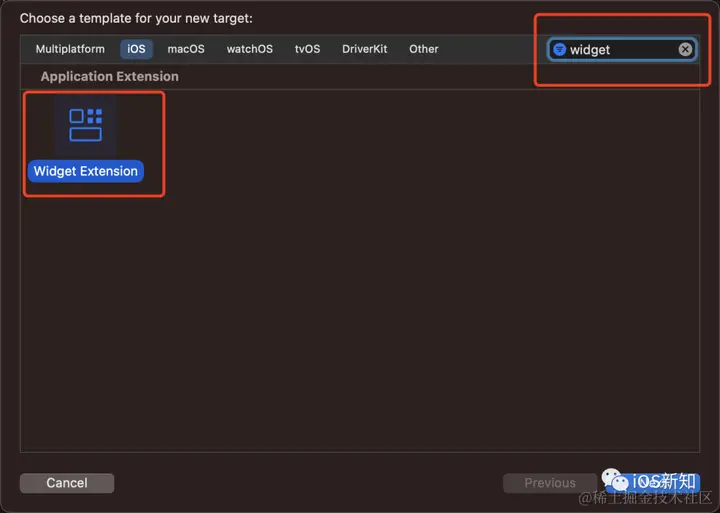Cancel the new target dialog
This screenshot has height=513, width=720.
67,483
